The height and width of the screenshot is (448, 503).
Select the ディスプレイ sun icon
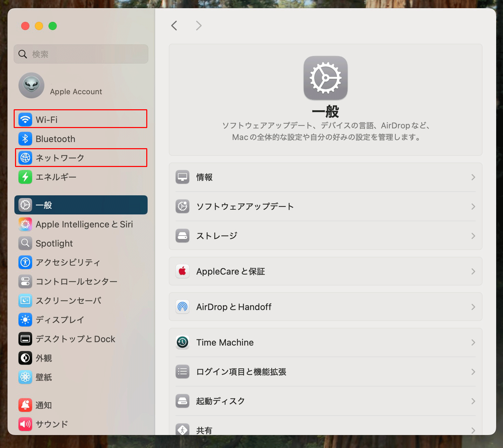(25, 320)
